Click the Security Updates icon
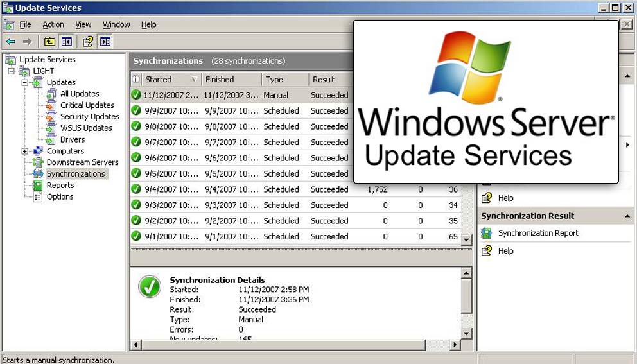This screenshot has width=637, height=364. (50, 117)
